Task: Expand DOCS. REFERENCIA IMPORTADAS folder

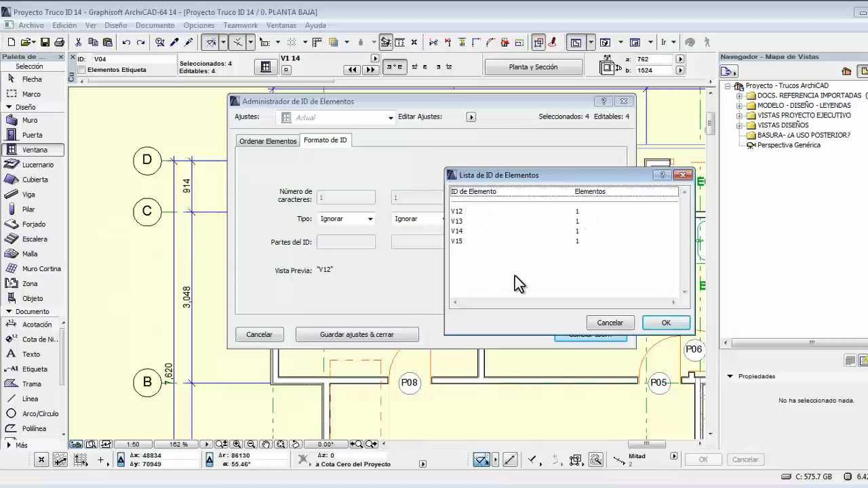Action: [740, 96]
